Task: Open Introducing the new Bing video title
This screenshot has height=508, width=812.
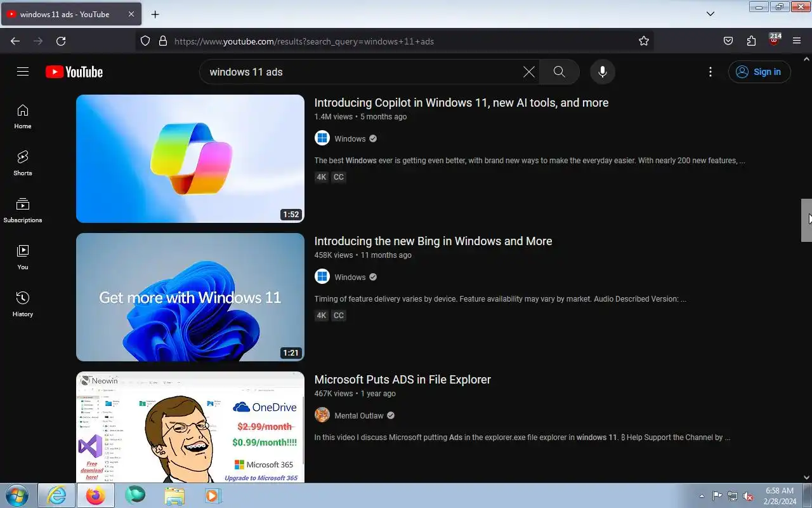Action: tap(433, 241)
